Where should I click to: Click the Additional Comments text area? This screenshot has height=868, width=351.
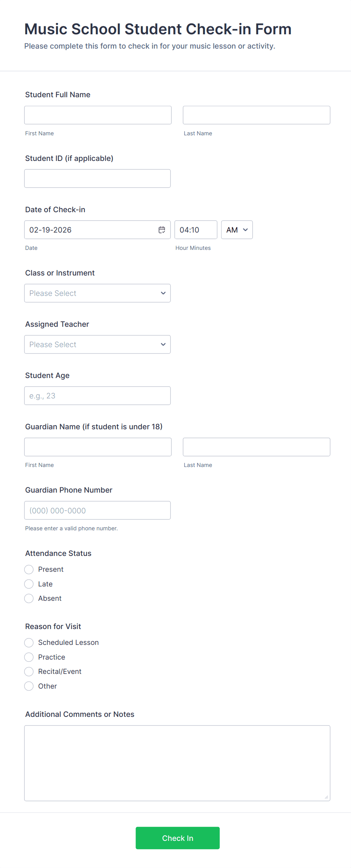177,763
